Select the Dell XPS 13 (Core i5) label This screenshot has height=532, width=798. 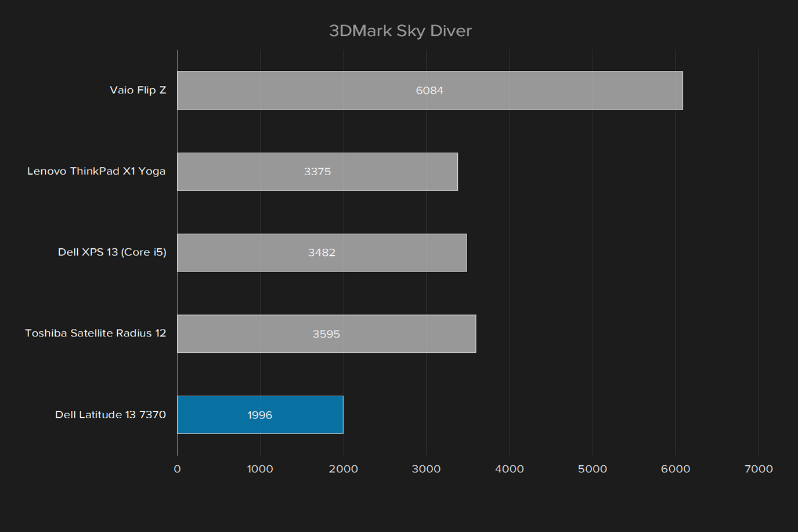point(112,252)
